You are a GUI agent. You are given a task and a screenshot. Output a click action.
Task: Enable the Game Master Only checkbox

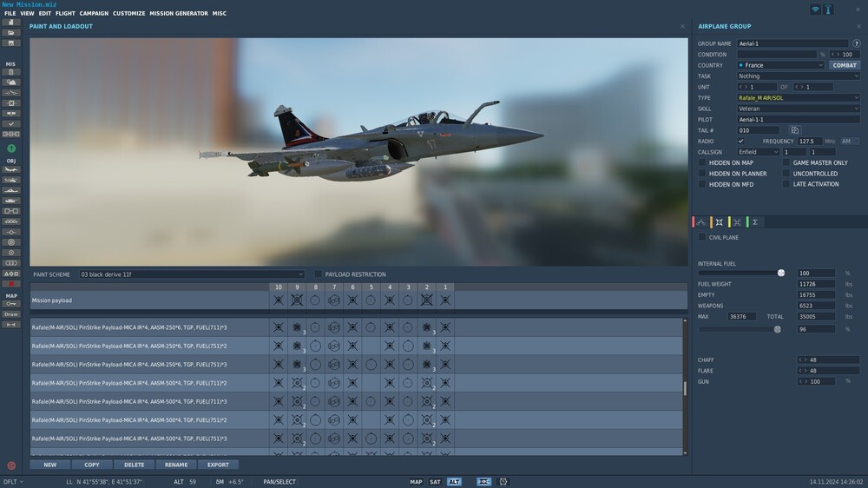[x=786, y=163]
